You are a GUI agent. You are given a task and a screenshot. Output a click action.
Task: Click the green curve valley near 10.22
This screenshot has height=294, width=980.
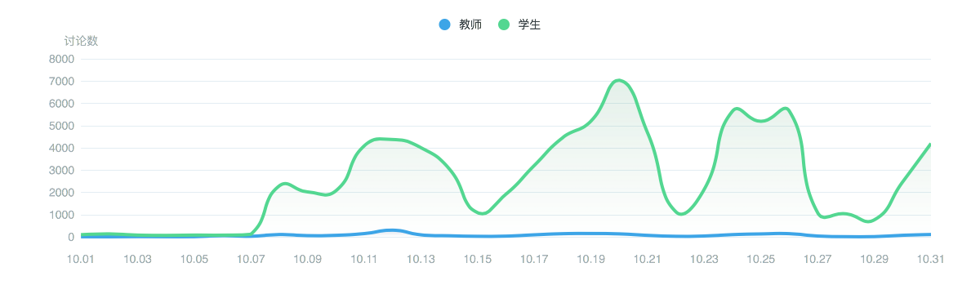point(680,214)
